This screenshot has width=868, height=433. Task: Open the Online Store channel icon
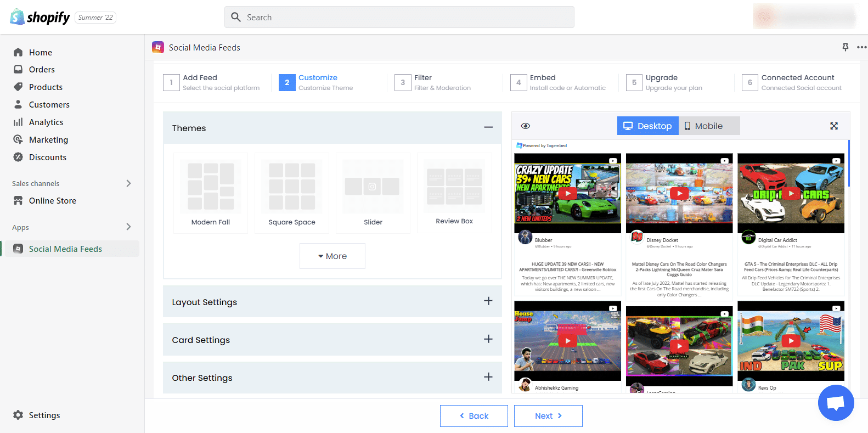click(18, 200)
